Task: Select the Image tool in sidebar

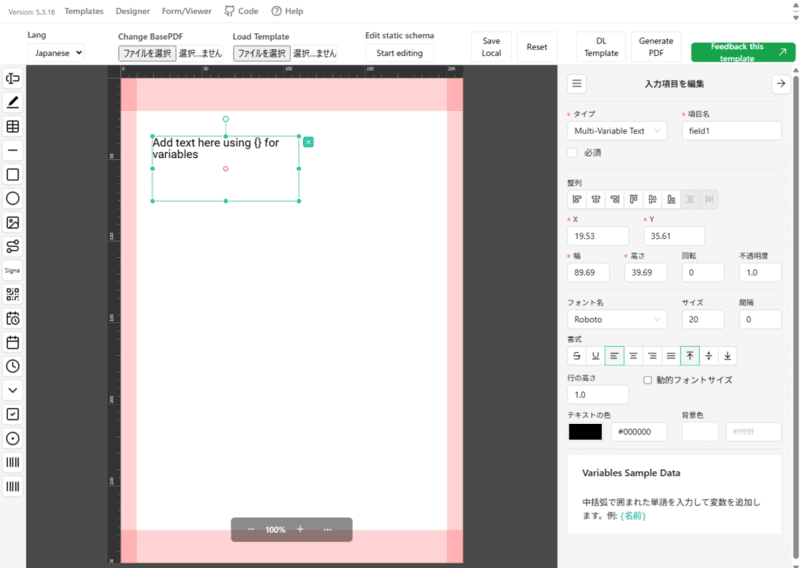Action: (x=13, y=223)
